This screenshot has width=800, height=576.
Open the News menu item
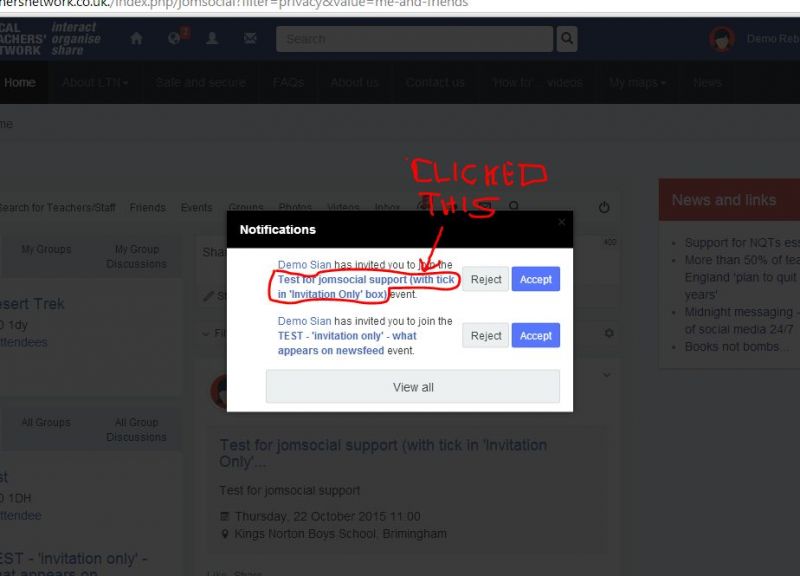tap(707, 83)
